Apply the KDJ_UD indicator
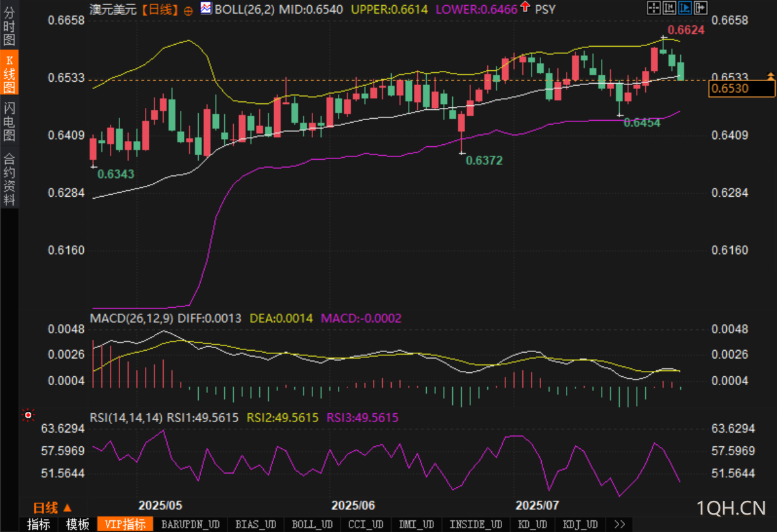Viewport: 777px width, 532px height. [580, 524]
